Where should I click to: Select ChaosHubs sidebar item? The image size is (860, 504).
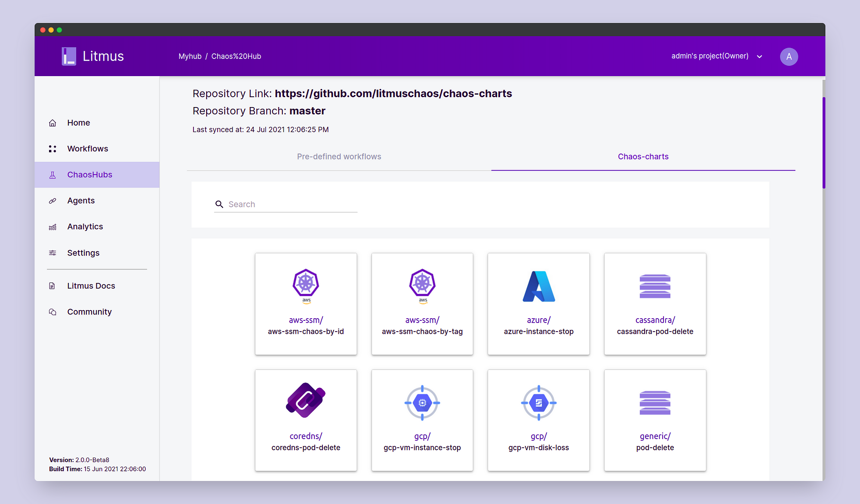pos(97,175)
